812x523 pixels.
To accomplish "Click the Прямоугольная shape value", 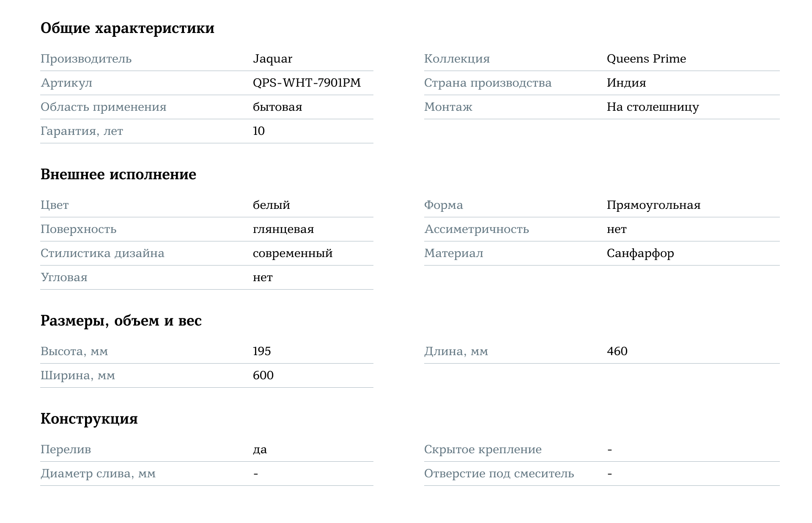I will coord(653,205).
